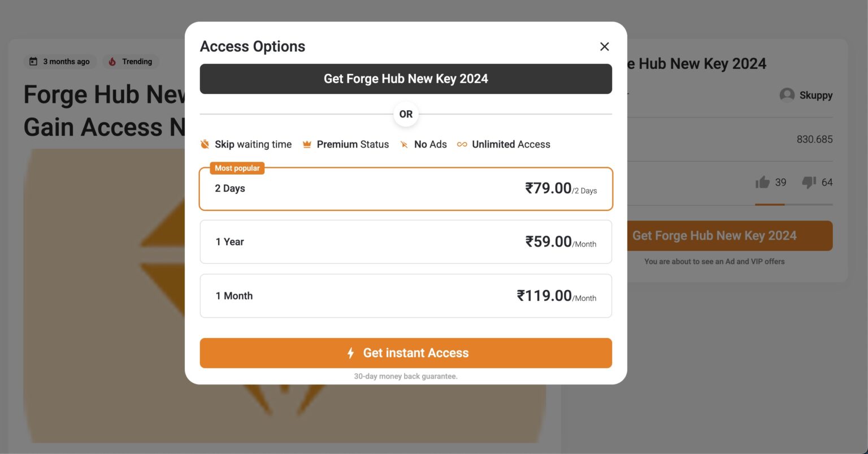
Task: Click the dark Get Forge Hub New Key 2024 button
Action: pyautogui.click(x=406, y=79)
